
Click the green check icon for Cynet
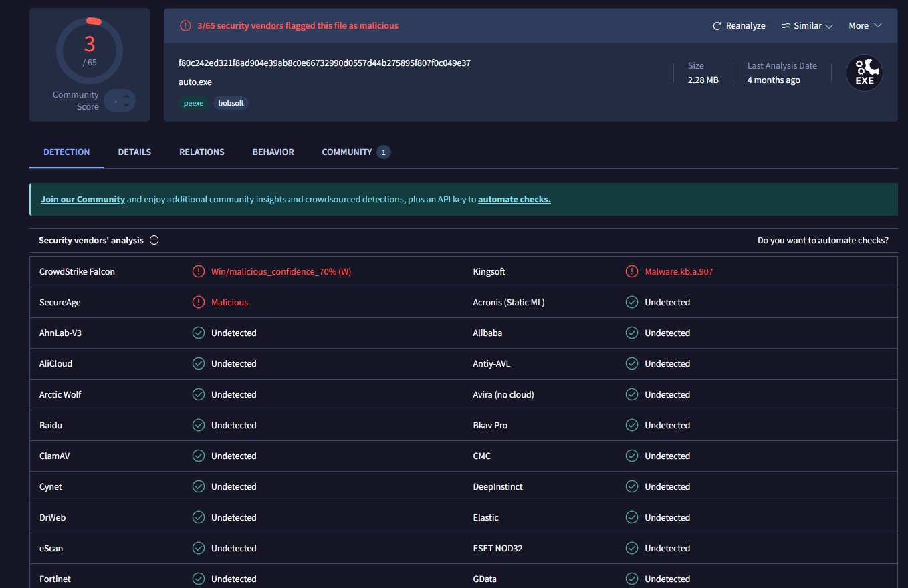click(x=199, y=486)
